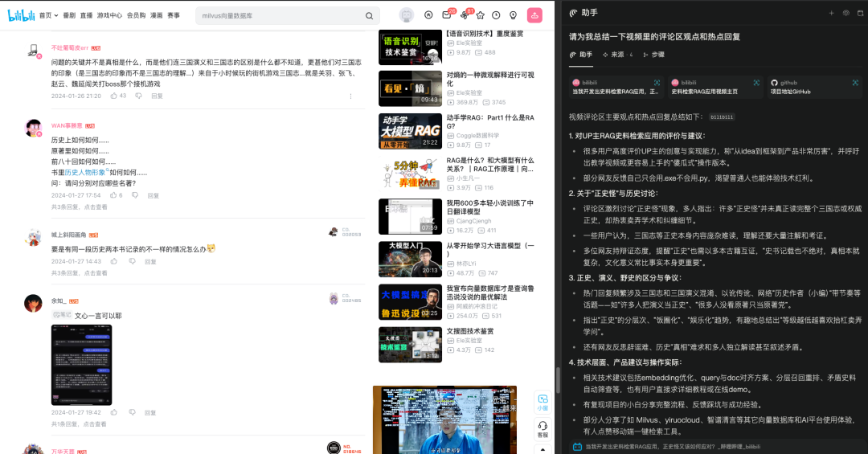Screen dimensions: 868x454
Task: Select 会员购 in the top nav
Action: (x=136, y=15)
